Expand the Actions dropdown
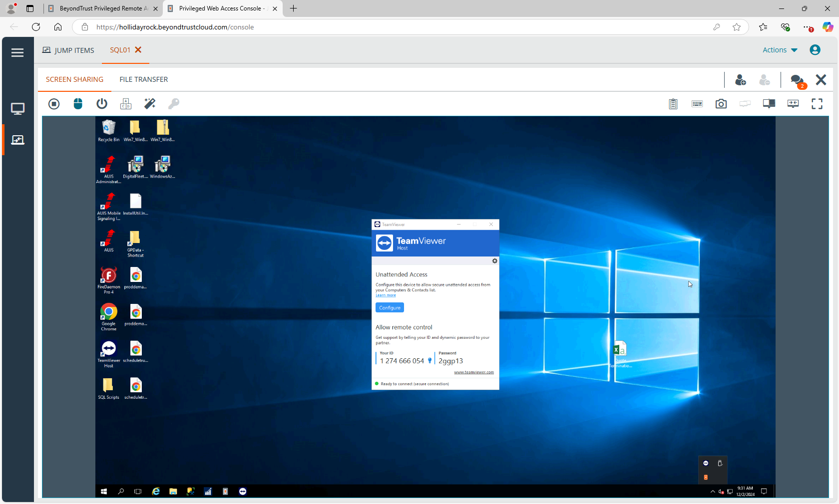This screenshot has height=504, width=839. [x=780, y=50]
